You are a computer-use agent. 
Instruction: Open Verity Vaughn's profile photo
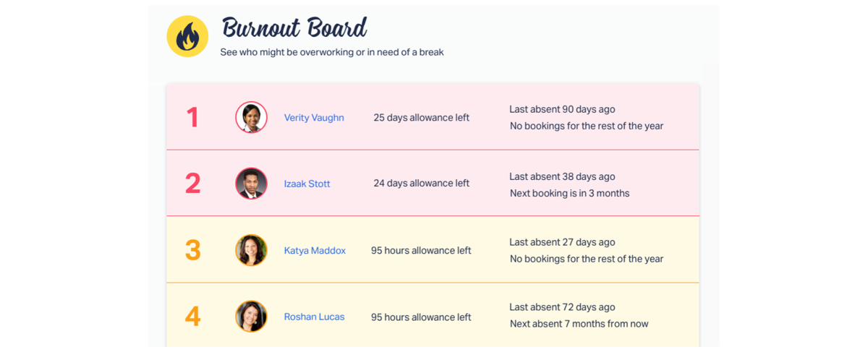coord(251,117)
